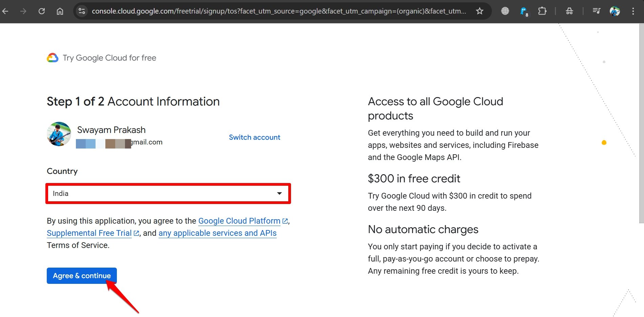The width and height of the screenshot is (644, 317).
Task: Open the Country dropdown showing India
Action: (x=168, y=194)
